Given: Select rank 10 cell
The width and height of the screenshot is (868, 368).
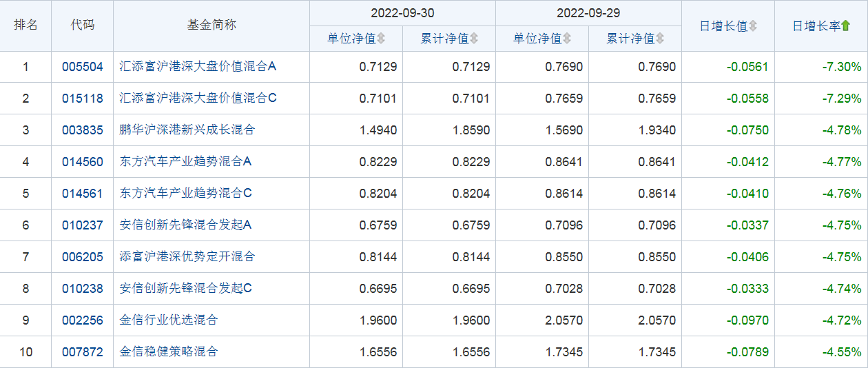Looking at the screenshot, I should [25, 352].
